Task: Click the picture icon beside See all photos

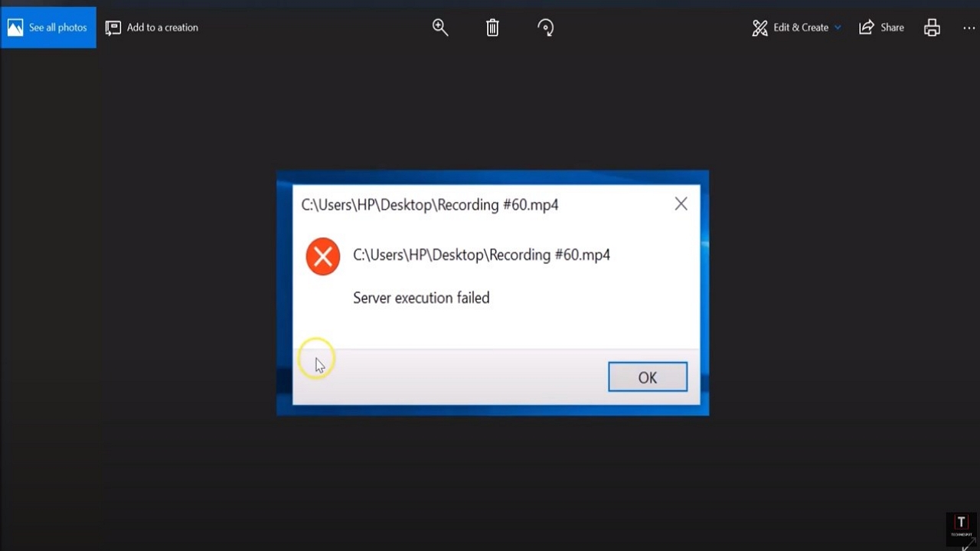Action: 15,28
